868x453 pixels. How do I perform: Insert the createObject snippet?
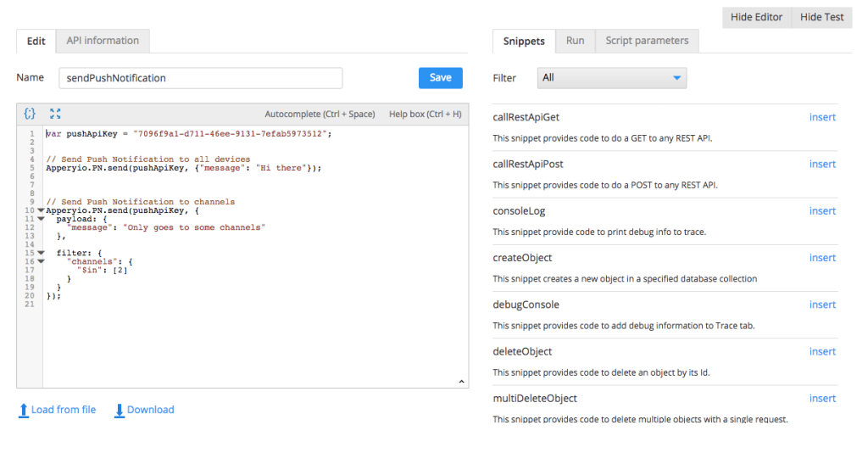pyautogui.click(x=822, y=258)
